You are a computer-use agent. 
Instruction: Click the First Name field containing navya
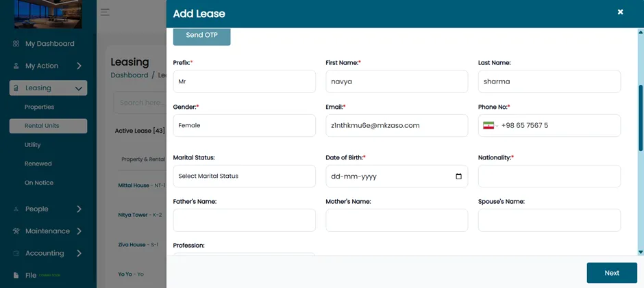pyautogui.click(x=397, y=81)
